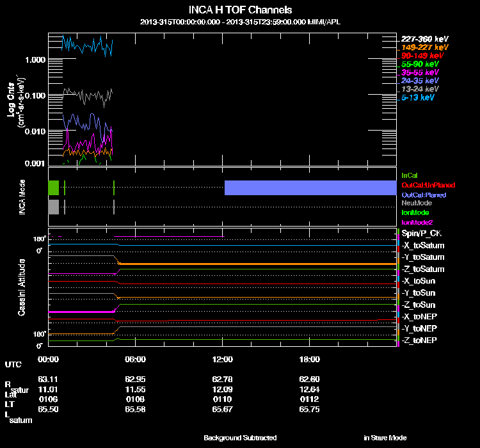Select the 227-360 keV legend label
Screen dimensions: 480x448
(x=424, y=39)
